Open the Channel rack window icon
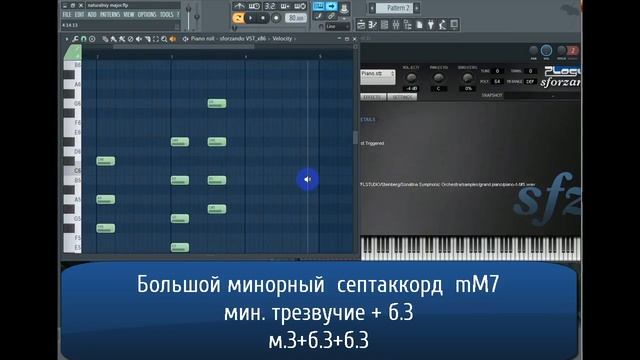640x360 pixels. coord(384,25)
